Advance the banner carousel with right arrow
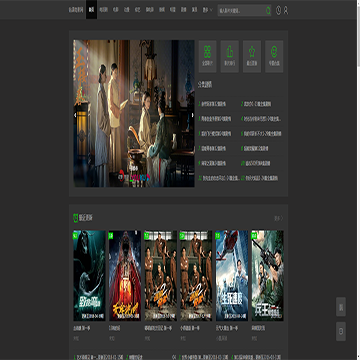The width and height of the screenshot is (360, 360). [x=193, y=115]
